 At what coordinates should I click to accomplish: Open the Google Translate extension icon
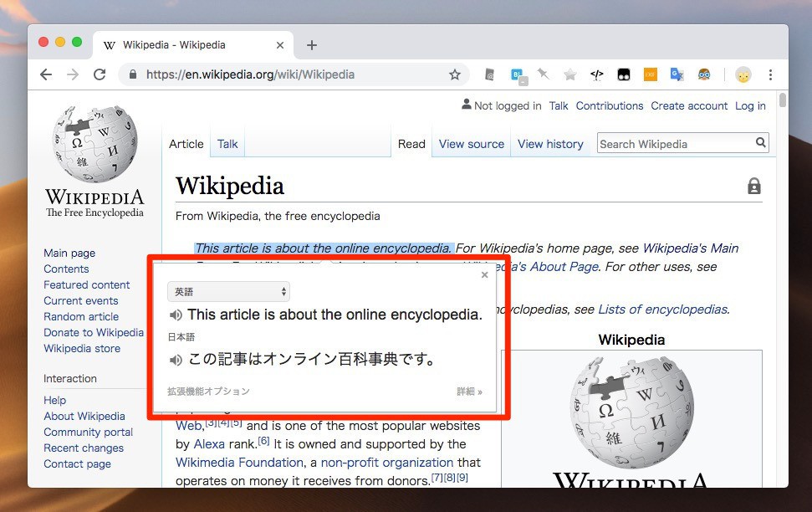click(x=677, y=74)
